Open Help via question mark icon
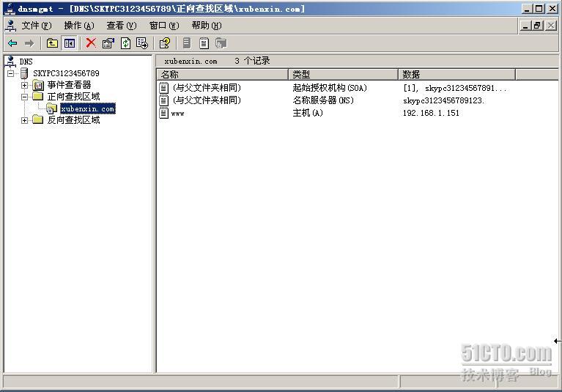 (165, 43)
